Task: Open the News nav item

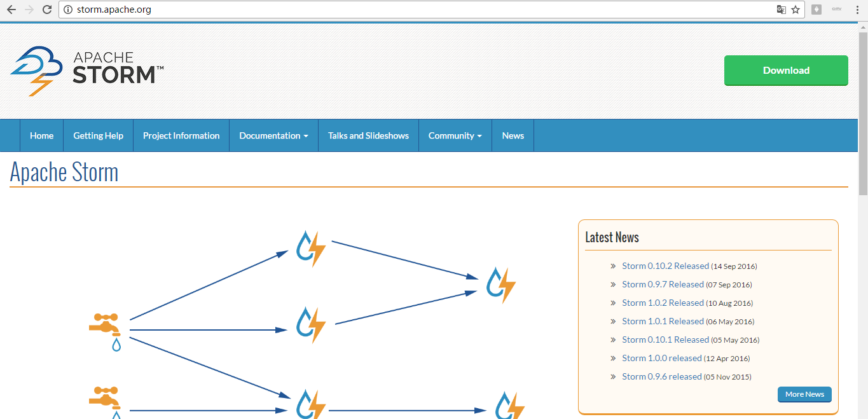Action: (513, 135)
